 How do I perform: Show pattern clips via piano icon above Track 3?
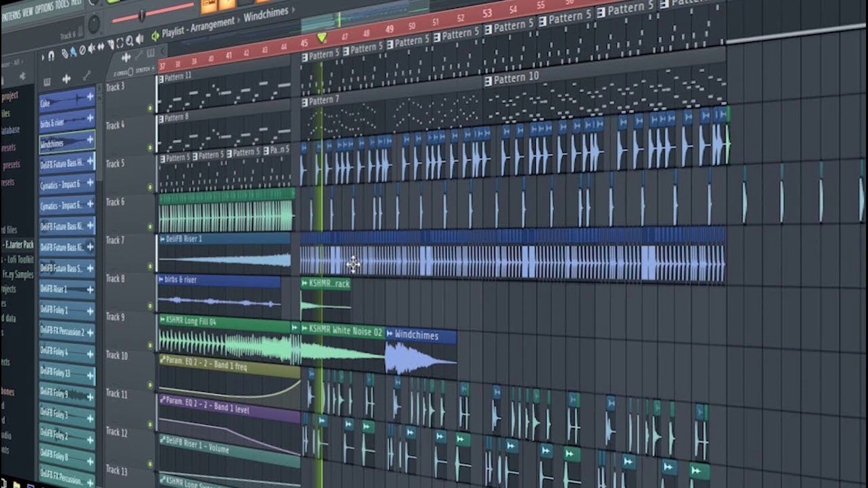tap(150, 53)
